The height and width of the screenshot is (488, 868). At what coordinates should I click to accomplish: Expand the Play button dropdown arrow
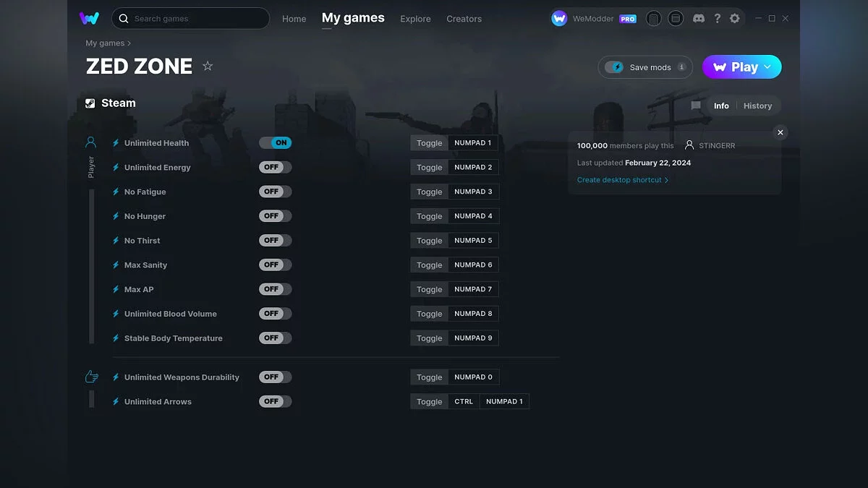pyautogui.click(x=767, y=67)
